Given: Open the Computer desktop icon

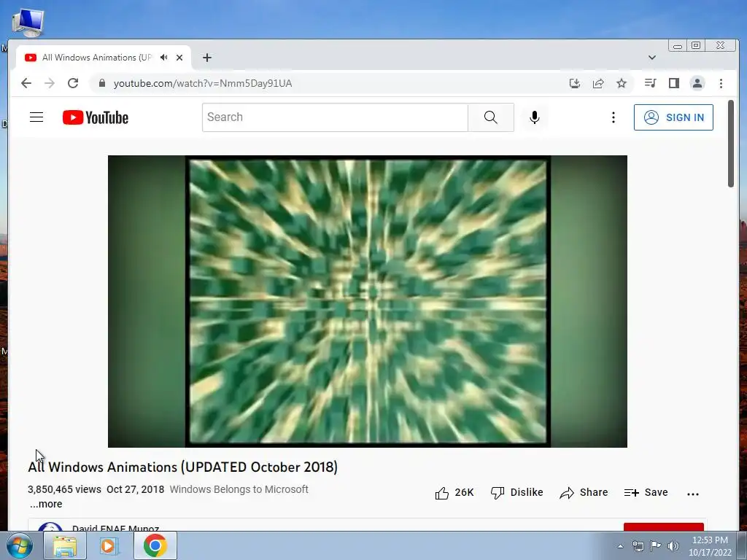Looking at the screenshot, I should 28,23.
